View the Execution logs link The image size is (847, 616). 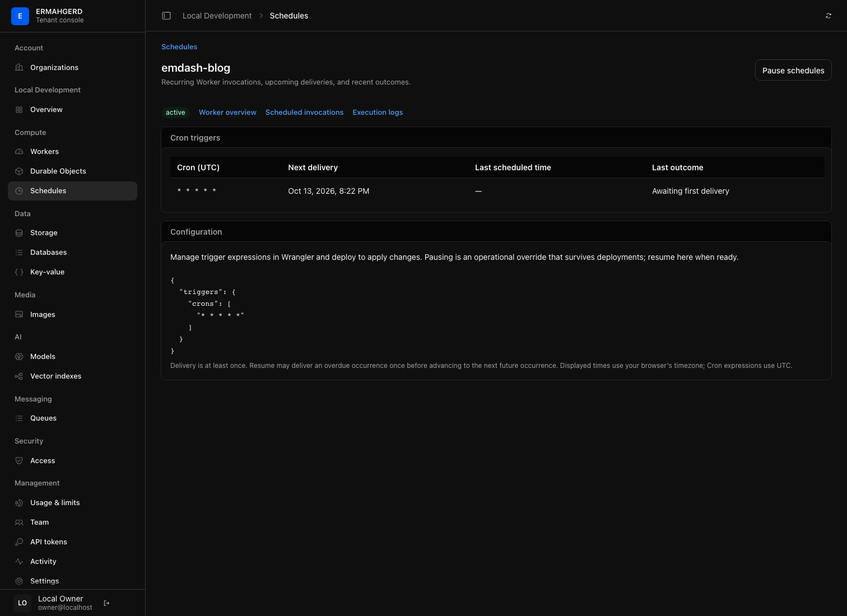tap(378, 113)
